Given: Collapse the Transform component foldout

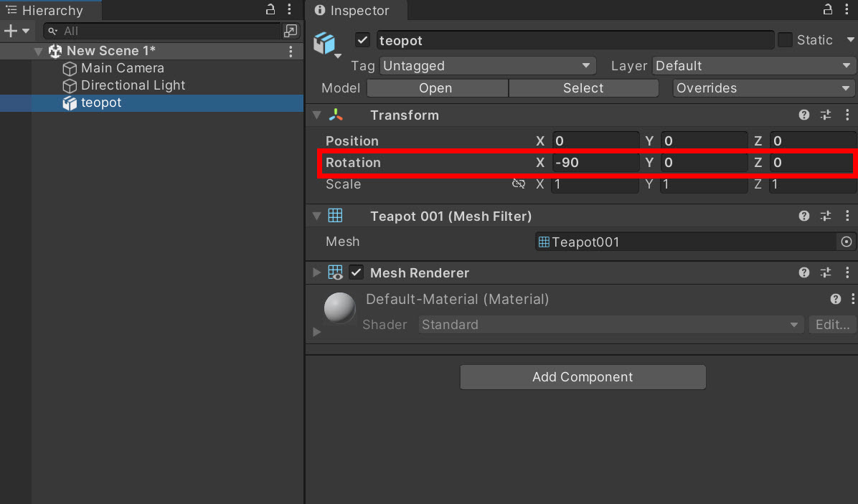Looking at the screenshot, I should 317,115.
